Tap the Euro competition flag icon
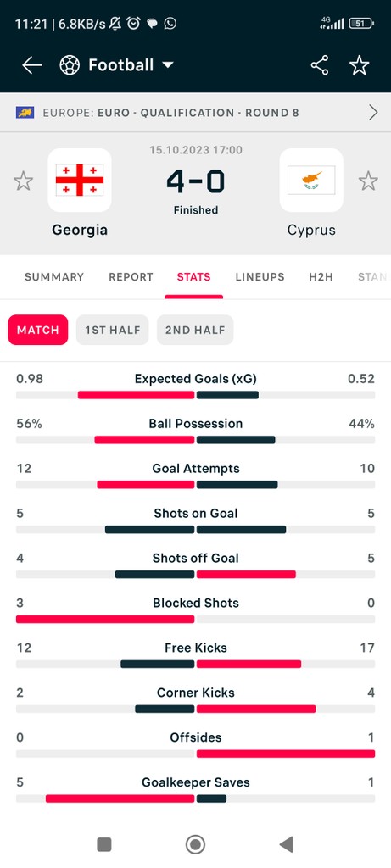Screen dimensions: 391x868 (x=25, y=113)
